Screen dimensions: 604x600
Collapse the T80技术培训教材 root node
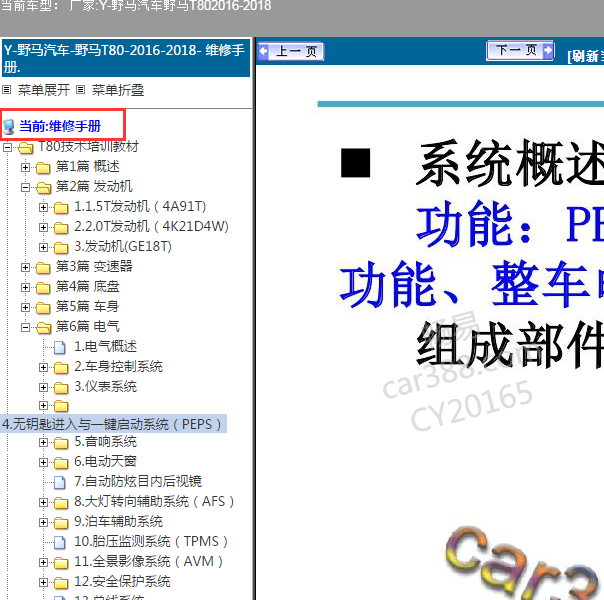(7, 147)
